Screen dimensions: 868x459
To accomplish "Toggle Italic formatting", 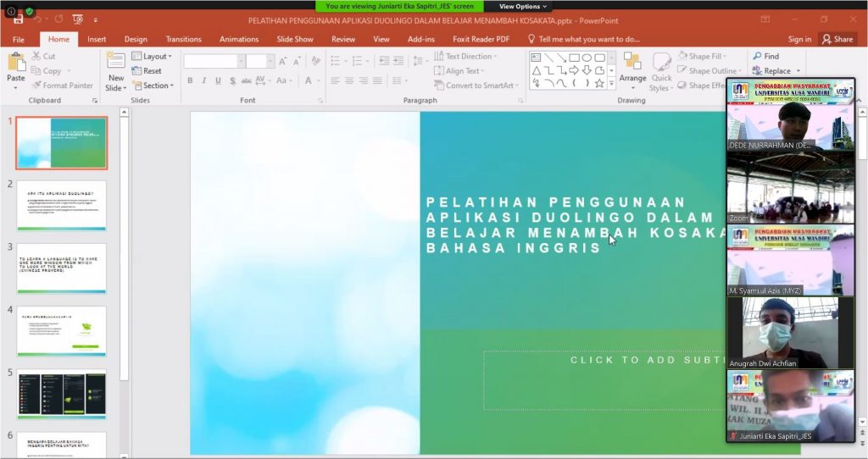I will point(204,81).
